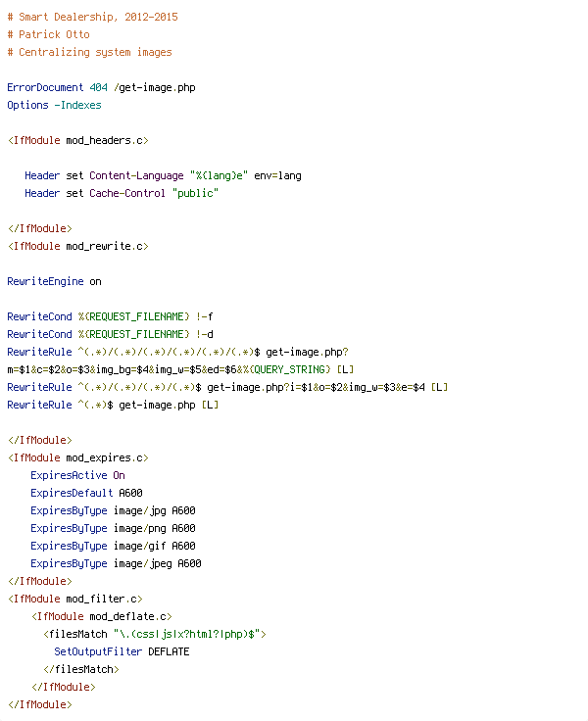This screenshot has height=721, width=588.
Task: Click '<IfModule mod_rewrite.c>' opening tag
Action: 77,247
